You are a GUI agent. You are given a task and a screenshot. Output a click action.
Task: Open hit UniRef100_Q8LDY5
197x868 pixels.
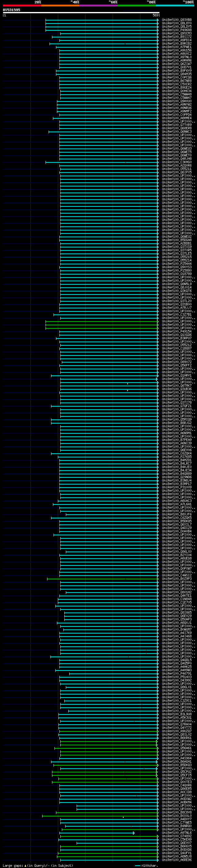pyautogui.click(x=176, y=26)
